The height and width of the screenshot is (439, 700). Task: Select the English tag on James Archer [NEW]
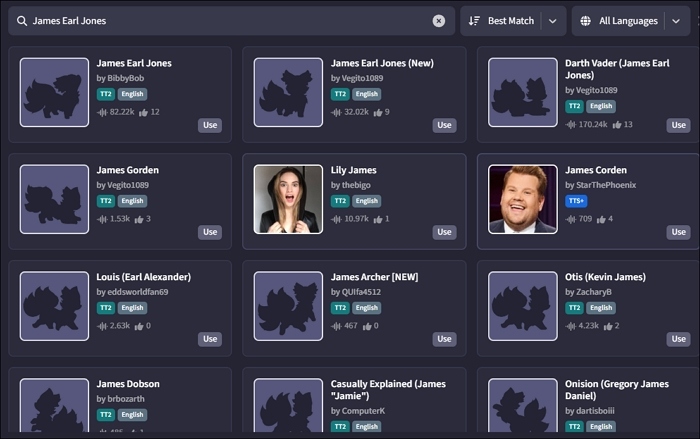pyautogui.click(x=366, y=308)
